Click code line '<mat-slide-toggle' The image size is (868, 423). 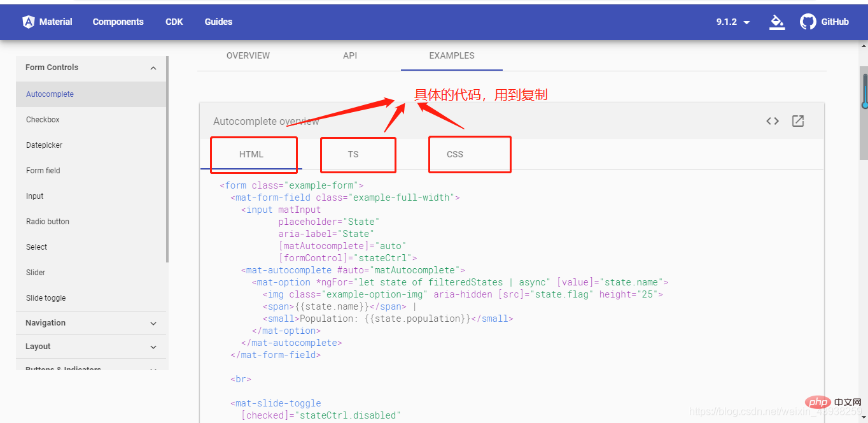tap(276, 403)
